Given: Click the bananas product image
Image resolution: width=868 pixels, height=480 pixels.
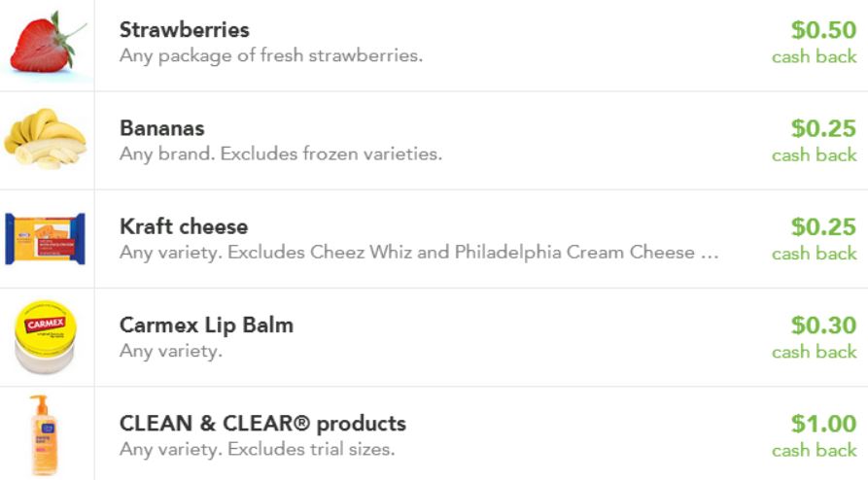Looking at the screenshot, I should pyautogui.click(x=46, y=140).
